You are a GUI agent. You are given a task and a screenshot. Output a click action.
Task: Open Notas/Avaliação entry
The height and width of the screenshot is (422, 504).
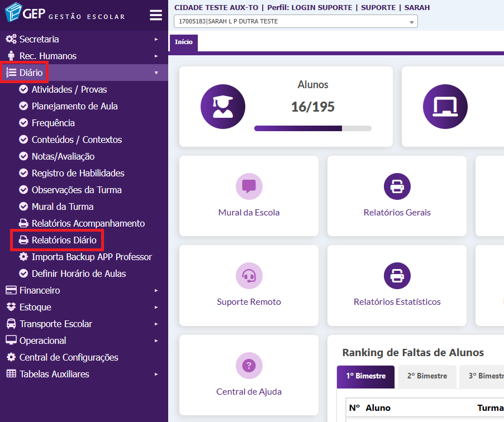pyautogui.click(x=63, y=156)
